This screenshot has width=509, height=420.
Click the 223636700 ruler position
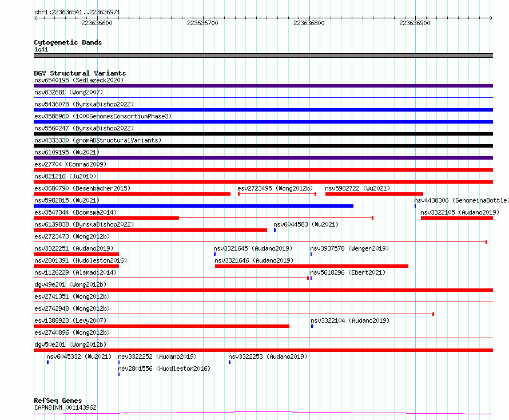(x=202, y=23)
